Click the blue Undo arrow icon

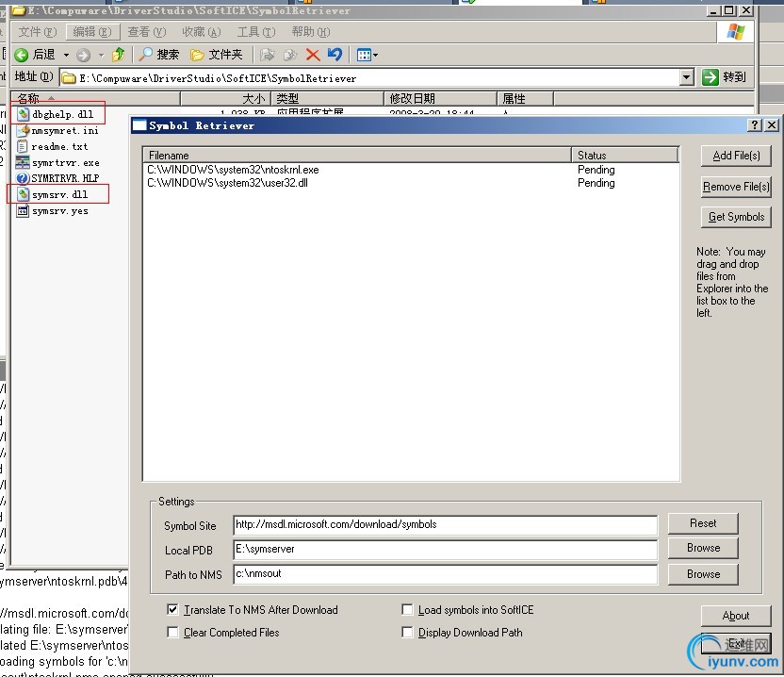pyautogui.click(x=335, y=54)
